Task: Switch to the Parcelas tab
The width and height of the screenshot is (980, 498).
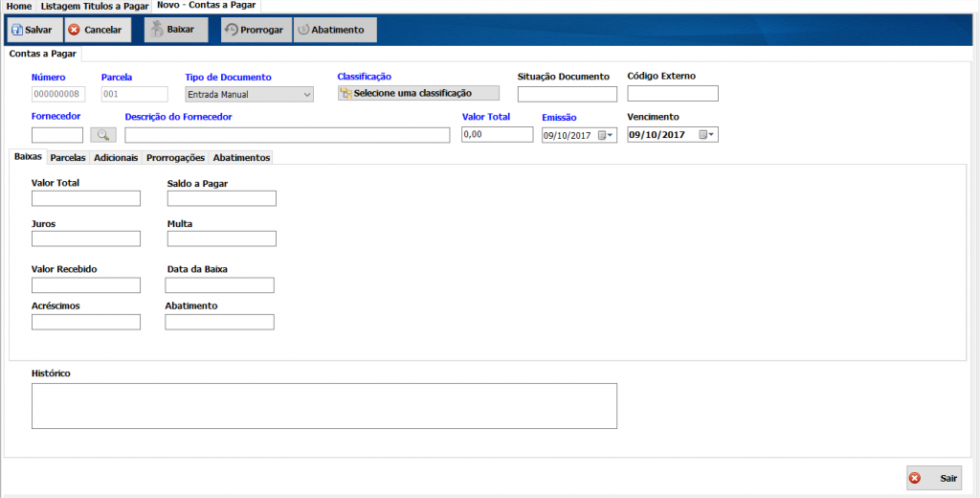Action: tap(68, 157)
